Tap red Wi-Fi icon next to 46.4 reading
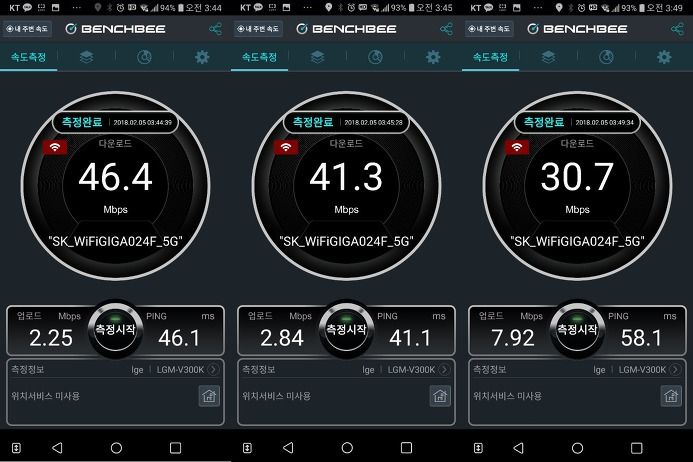 pyautogui.click(x=55, y=147)
